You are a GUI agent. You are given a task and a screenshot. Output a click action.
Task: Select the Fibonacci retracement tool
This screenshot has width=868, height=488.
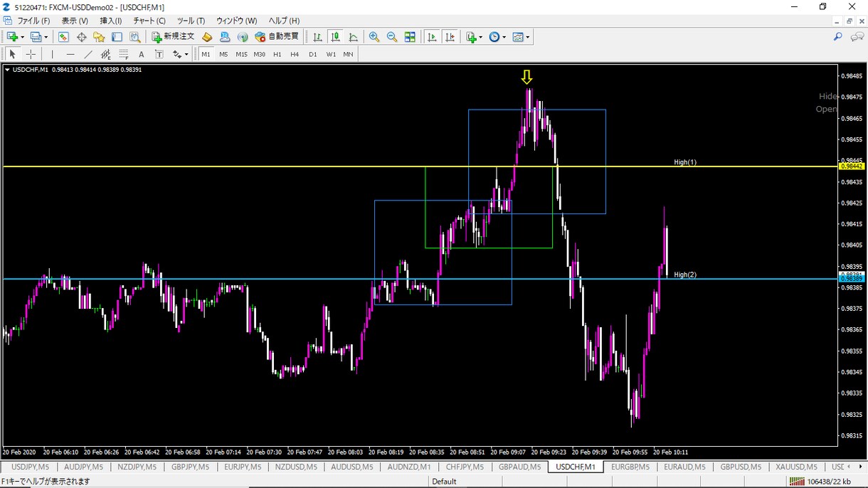point(124,54)
